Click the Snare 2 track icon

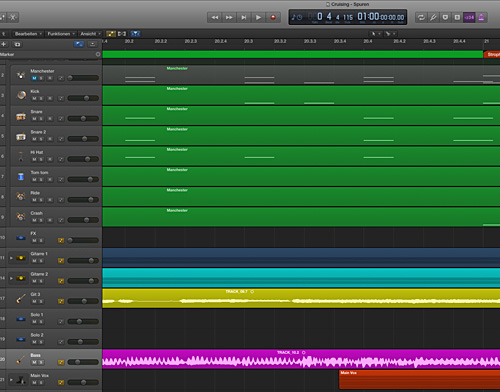21,136
